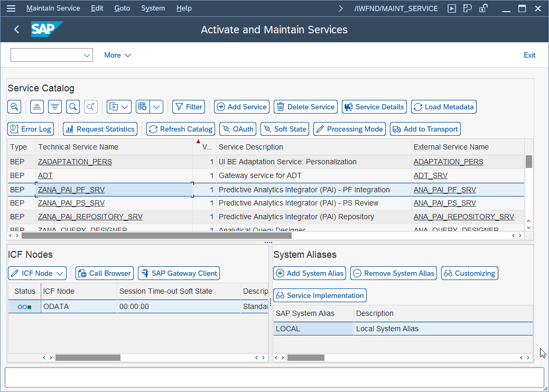This screenshot has height=392, width=549.
Task: Sort entries descending using the sort icon
Action: tap(55, 107)
